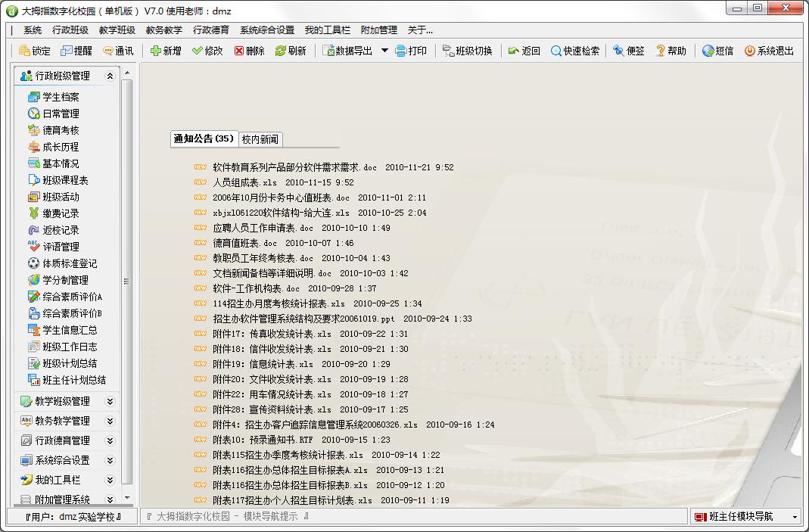Open 班主任计划总结 in the sidebar
The height and width of the screenshot is (532, 809).
pos(67,380)
